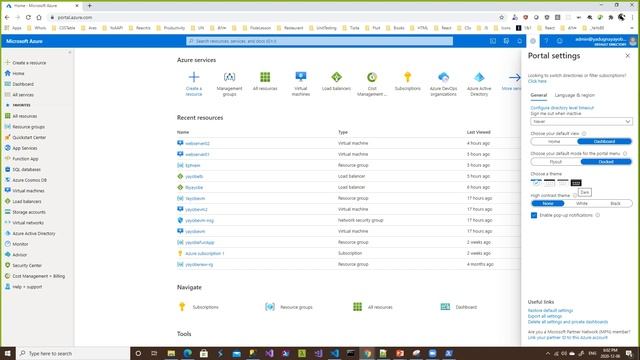Open the notifications bell icon

tap(520, 41)
